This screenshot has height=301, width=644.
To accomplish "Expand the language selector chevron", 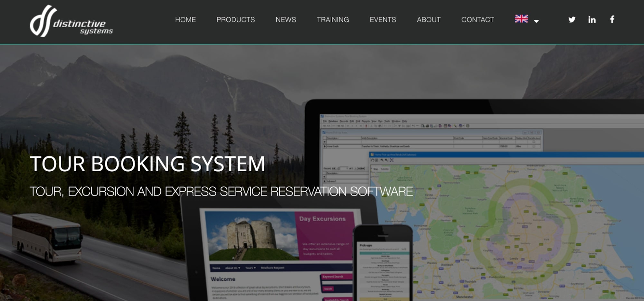I will pyautogui.click(x=536, y=21).
